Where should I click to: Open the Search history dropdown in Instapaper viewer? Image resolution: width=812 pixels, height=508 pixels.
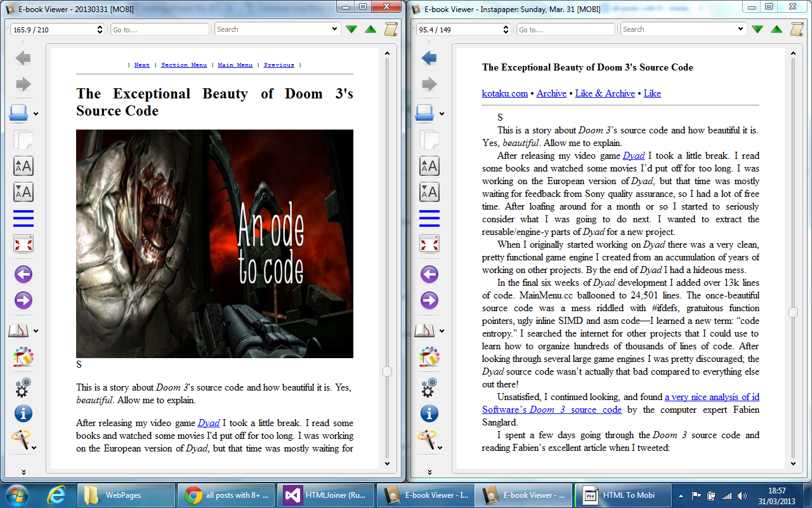click(741, 29)
